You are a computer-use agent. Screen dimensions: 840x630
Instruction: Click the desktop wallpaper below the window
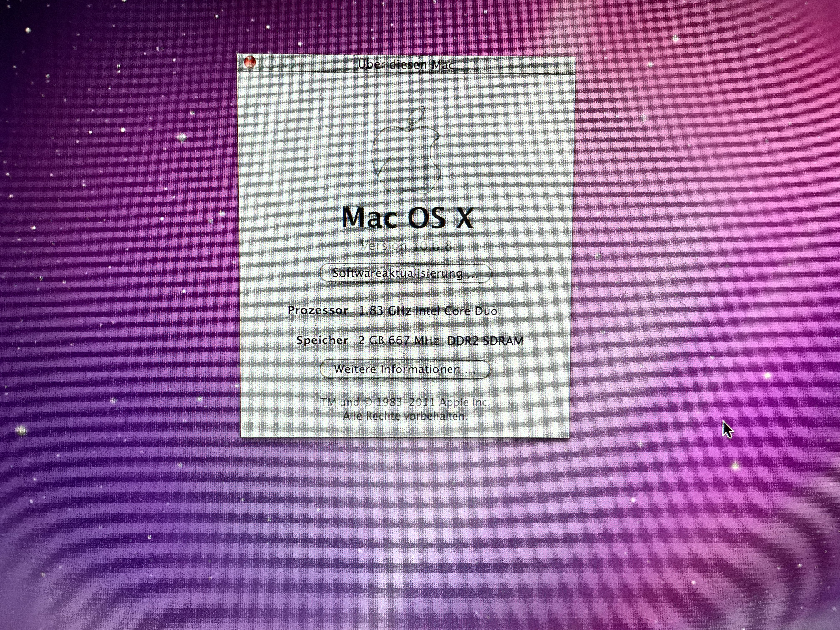(405, 532)
